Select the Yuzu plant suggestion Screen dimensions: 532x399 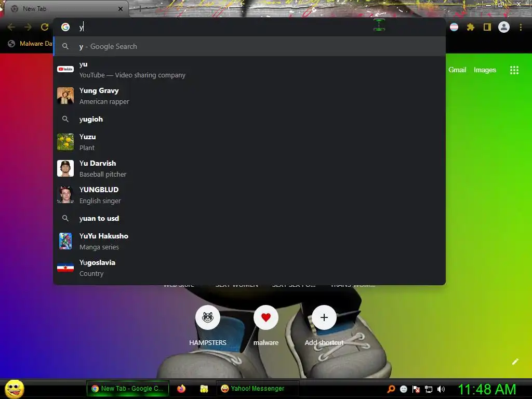pos(249,142)
